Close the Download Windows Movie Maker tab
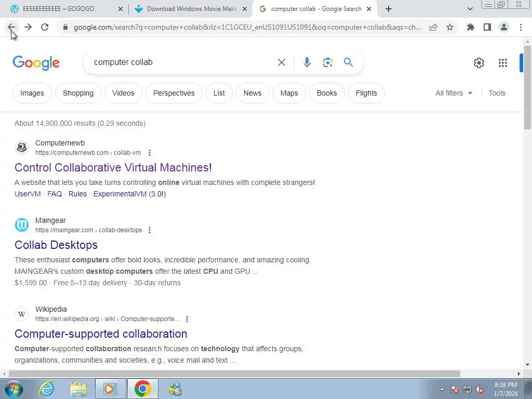This screenshot has width=532, height=399. (x=245, y=9)
